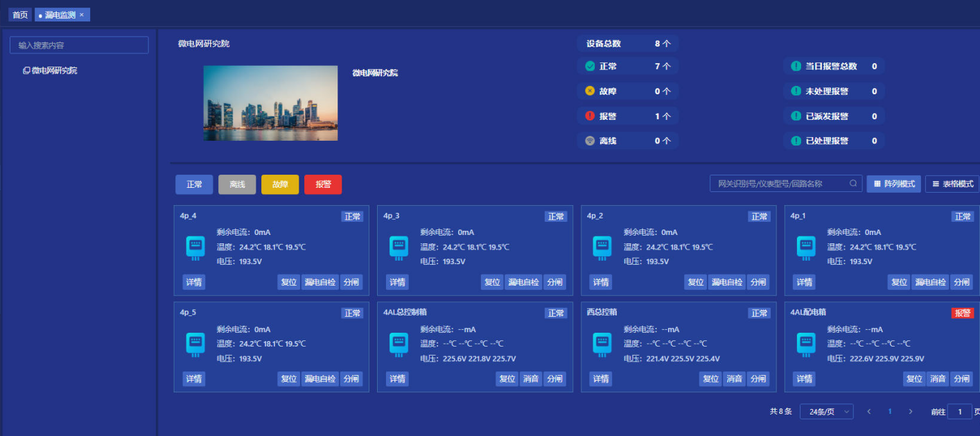Click the gray 离线 wifi status icon

(590, 141)
